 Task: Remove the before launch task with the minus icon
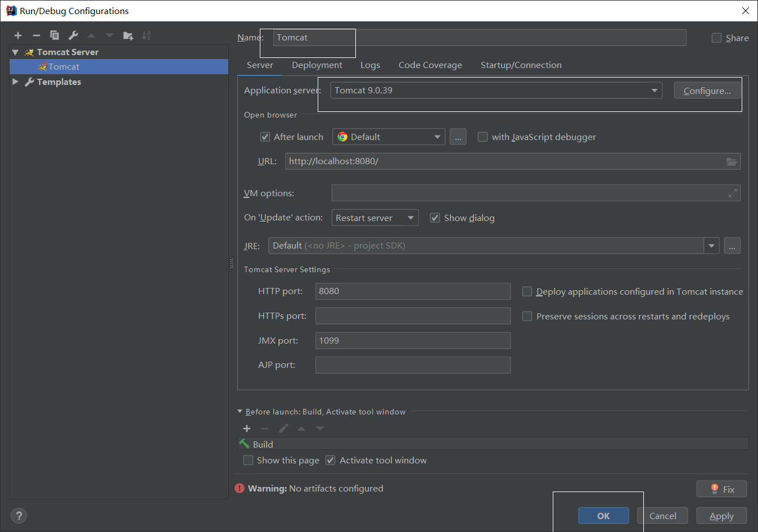pyautogui.click(x=265, y=429)
